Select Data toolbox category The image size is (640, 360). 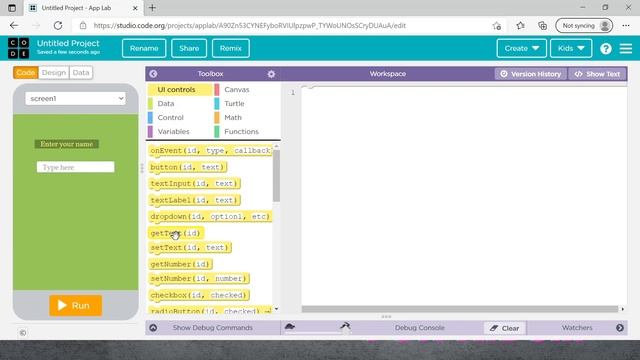(x=166, y=104)
